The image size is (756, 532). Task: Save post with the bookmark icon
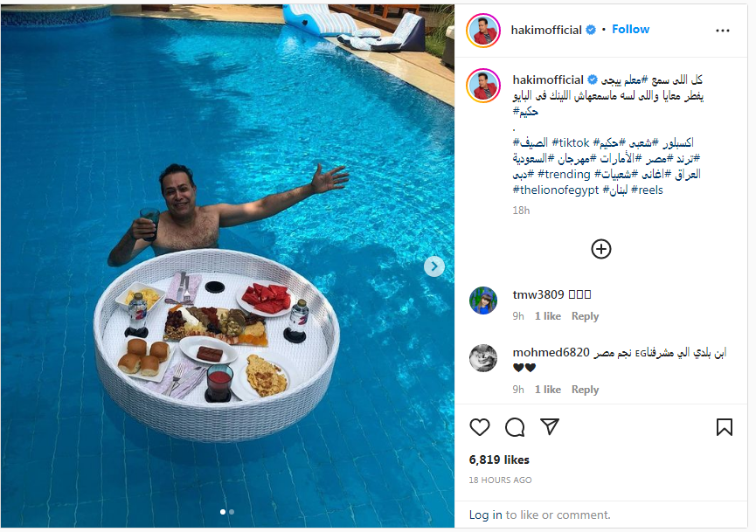725,427
